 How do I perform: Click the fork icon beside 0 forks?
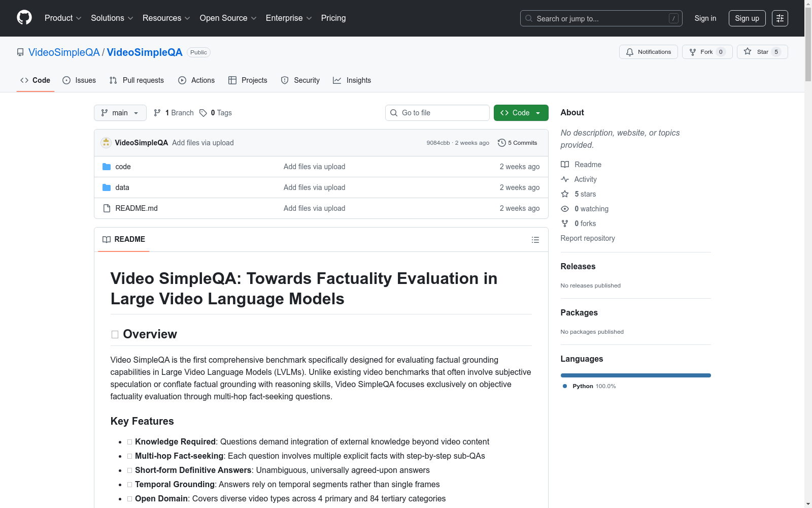565,224
